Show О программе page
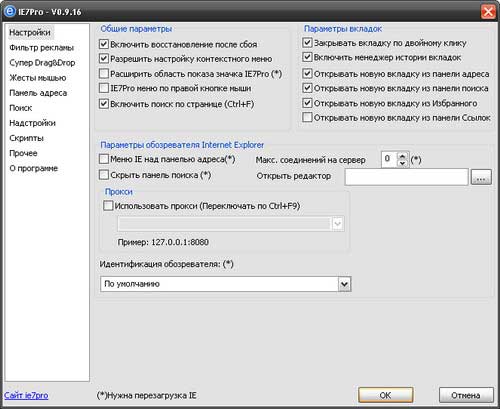Image resolution: width=500 pixels, height=409 pixels. 33,168
